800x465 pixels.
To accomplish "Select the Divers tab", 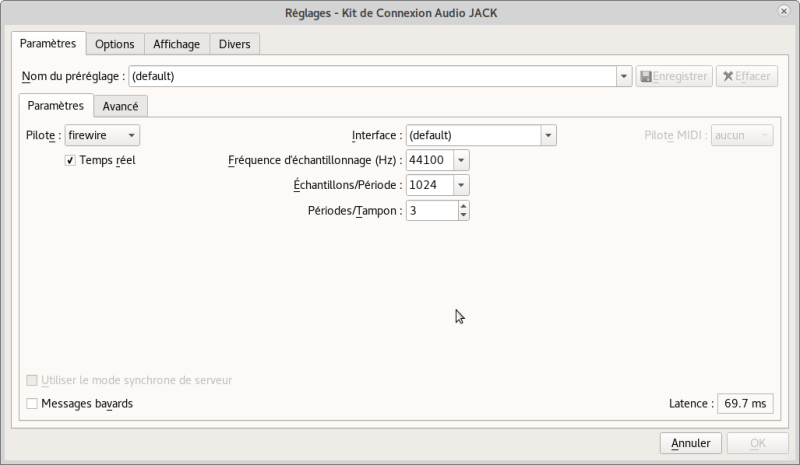I will pyautogui.click(x=235, y=44).
